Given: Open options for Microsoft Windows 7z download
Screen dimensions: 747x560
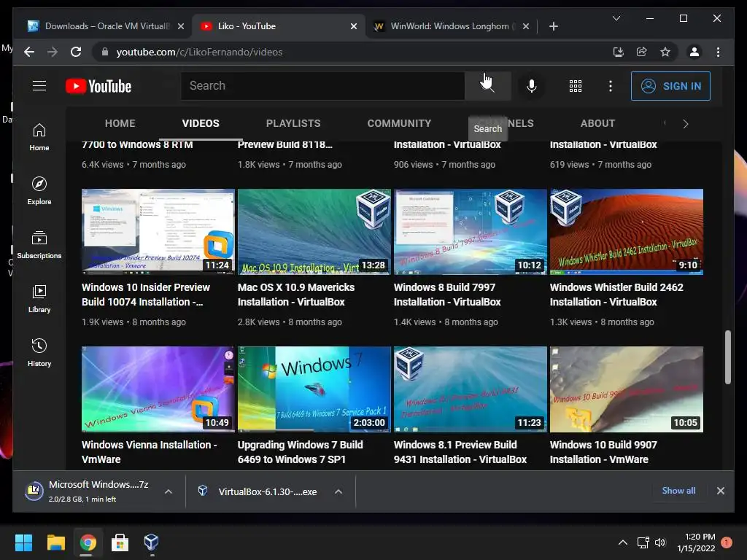Looking at the screenshot, I should (169, 491).
